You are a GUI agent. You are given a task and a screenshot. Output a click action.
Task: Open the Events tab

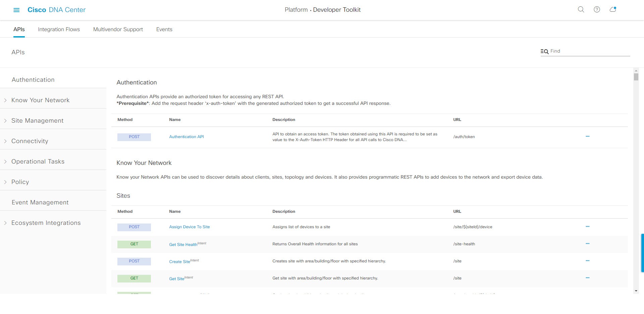coord(164,29)
